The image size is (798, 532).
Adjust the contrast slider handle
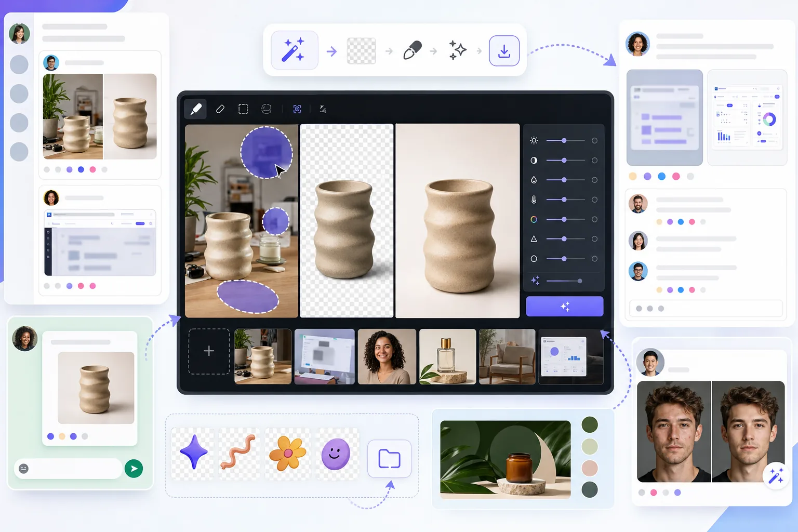click(x=564, y=161)
